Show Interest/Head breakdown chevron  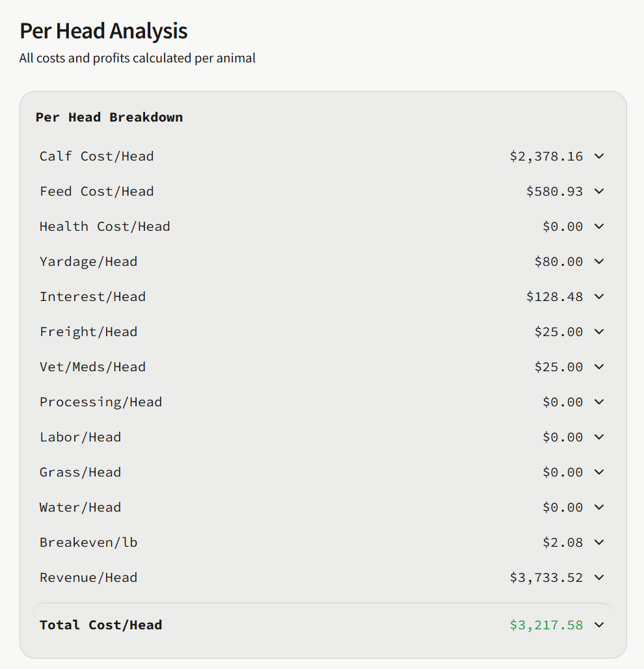(599, 296)
